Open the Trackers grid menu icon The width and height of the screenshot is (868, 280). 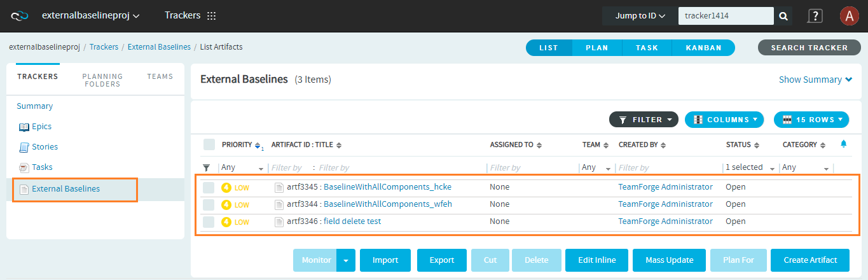click(212, 15)
